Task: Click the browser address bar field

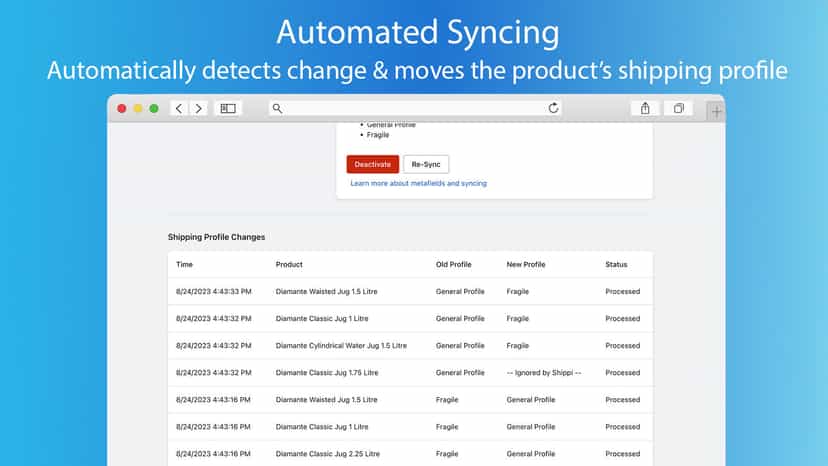Action: click(x=415, y=108)
